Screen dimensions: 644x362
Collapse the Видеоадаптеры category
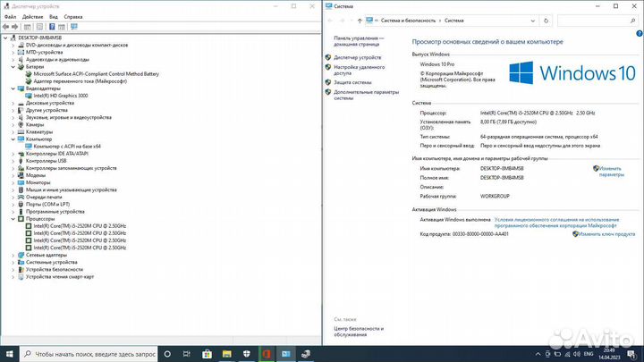[x=13, y=88]
